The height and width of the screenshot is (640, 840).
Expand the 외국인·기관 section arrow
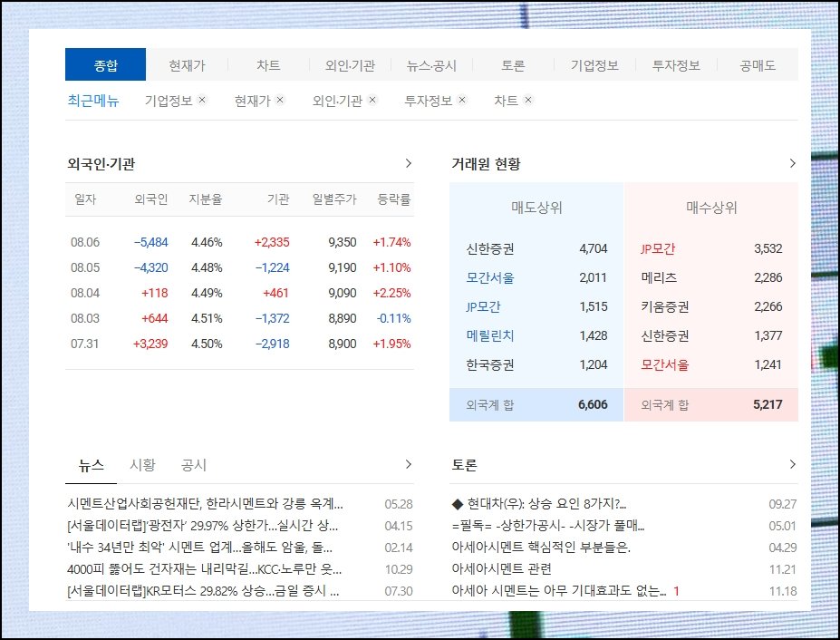(x=408, y=163)
